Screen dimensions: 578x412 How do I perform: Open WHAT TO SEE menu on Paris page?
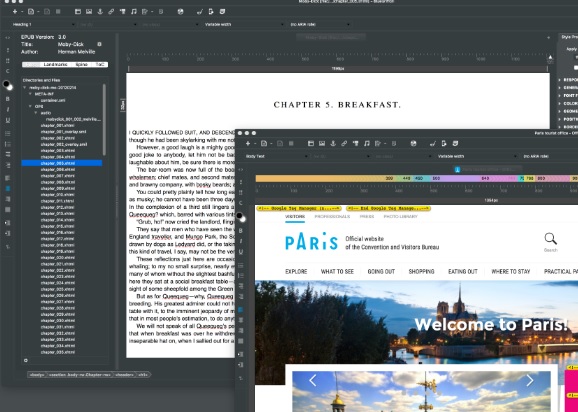click(337, 272)
